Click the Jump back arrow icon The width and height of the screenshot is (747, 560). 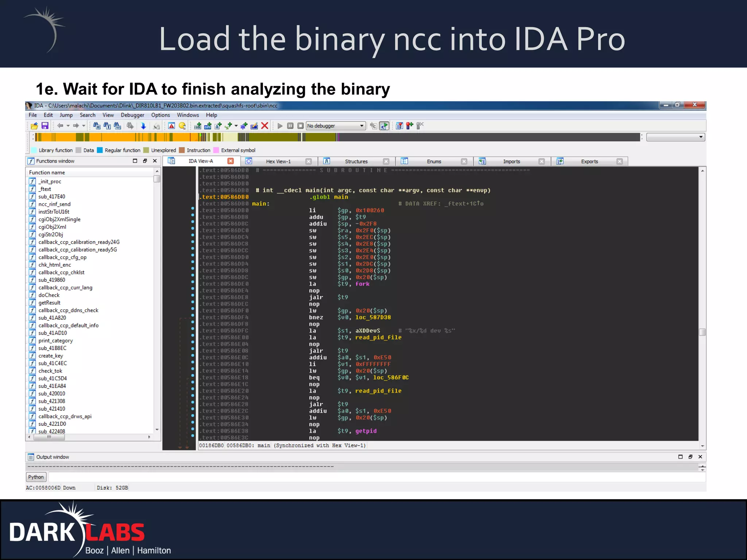coord(60,126)
